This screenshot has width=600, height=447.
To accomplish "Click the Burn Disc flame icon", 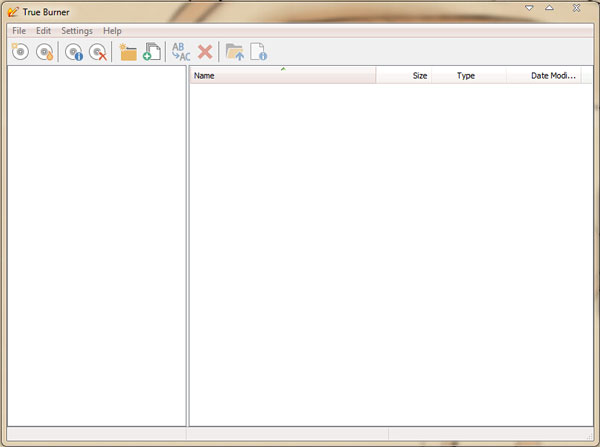I will click(45, 52).
